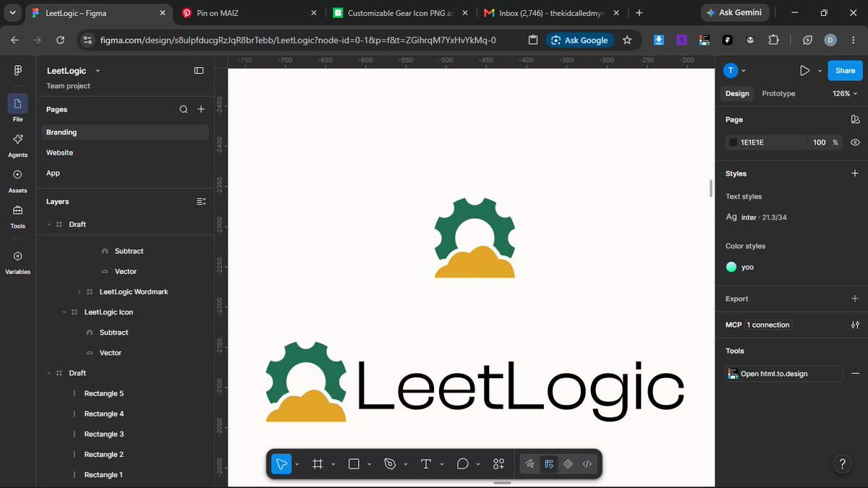Switch to Draw mode in toolbar
The height and width of the screenshot is (488, 868).
pos(530,464)
